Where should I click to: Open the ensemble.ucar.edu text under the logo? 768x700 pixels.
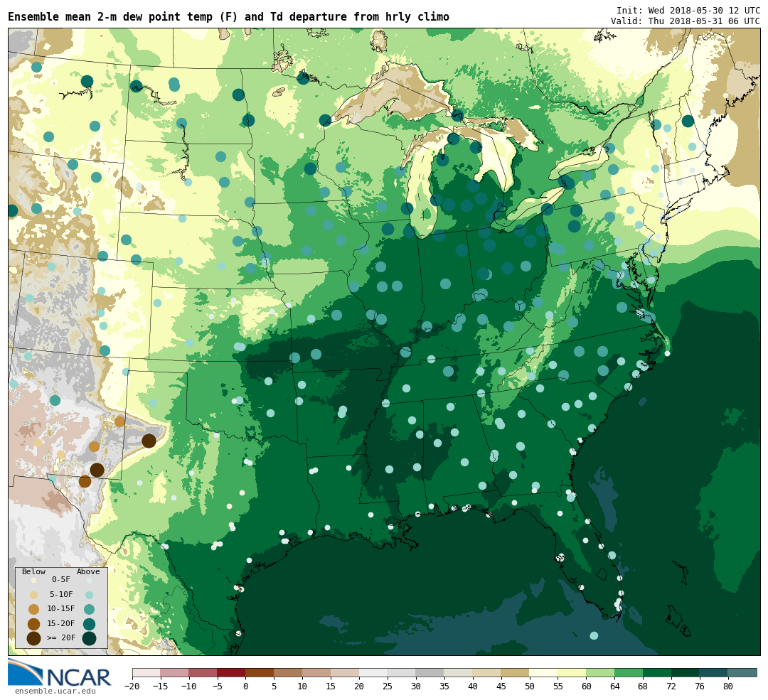55,691
